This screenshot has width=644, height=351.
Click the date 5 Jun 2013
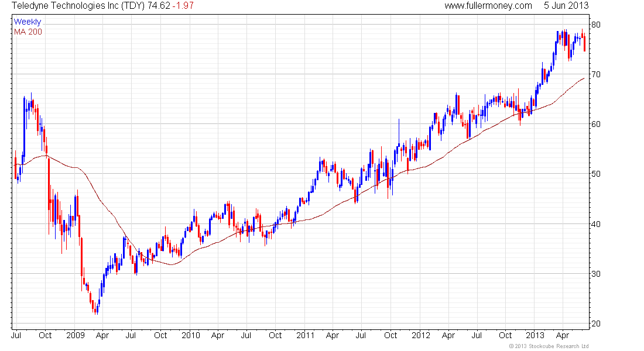point(566,6)
